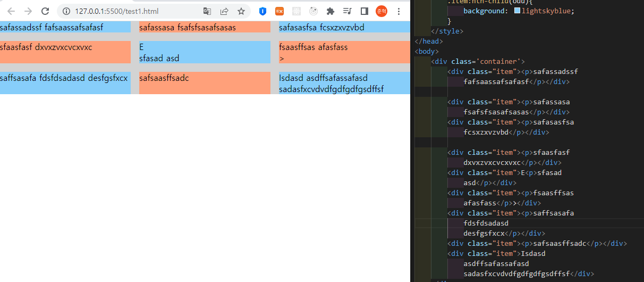Open the Google Translate page icon
The height and width of the screenshot is (282, 644).
pyautogui.click(x=207, y=11)
